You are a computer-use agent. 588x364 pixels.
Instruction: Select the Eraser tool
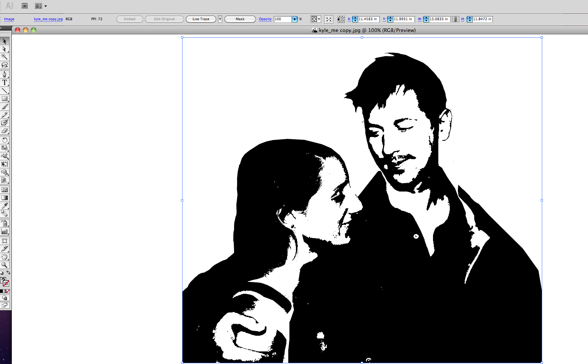point(5,131)
